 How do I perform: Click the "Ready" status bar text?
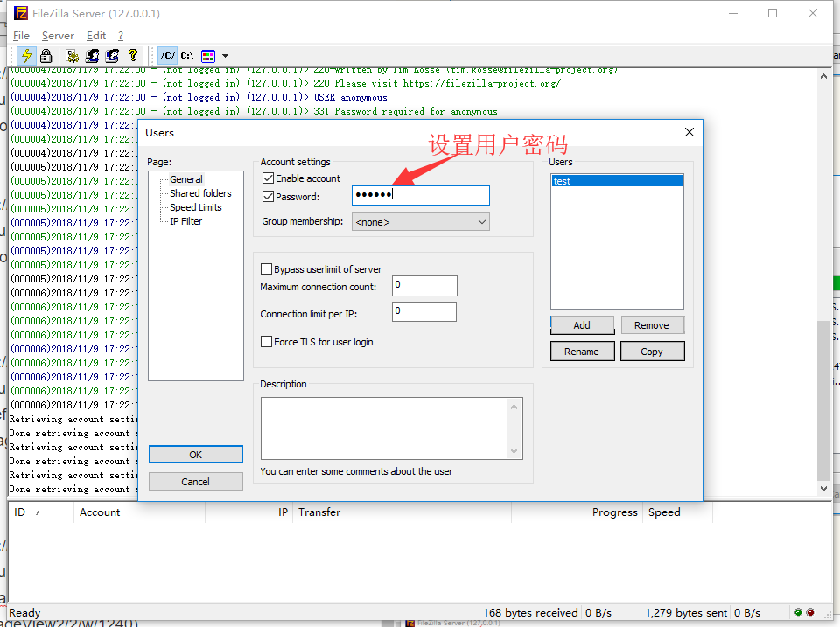pyautogui.click(x=24, y=612)
